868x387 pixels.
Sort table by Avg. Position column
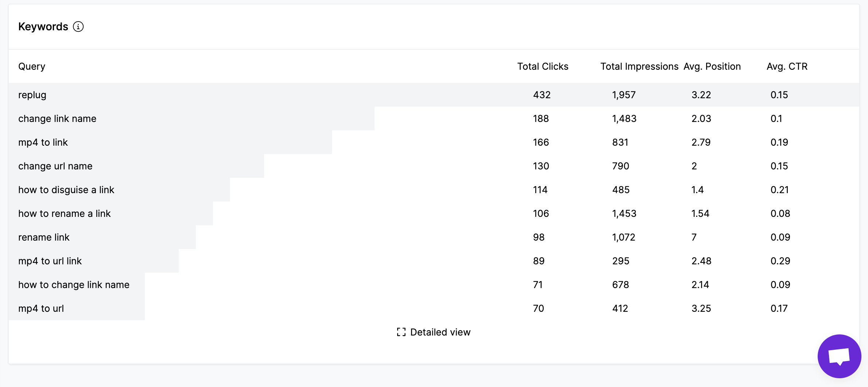tap(712, 66)
